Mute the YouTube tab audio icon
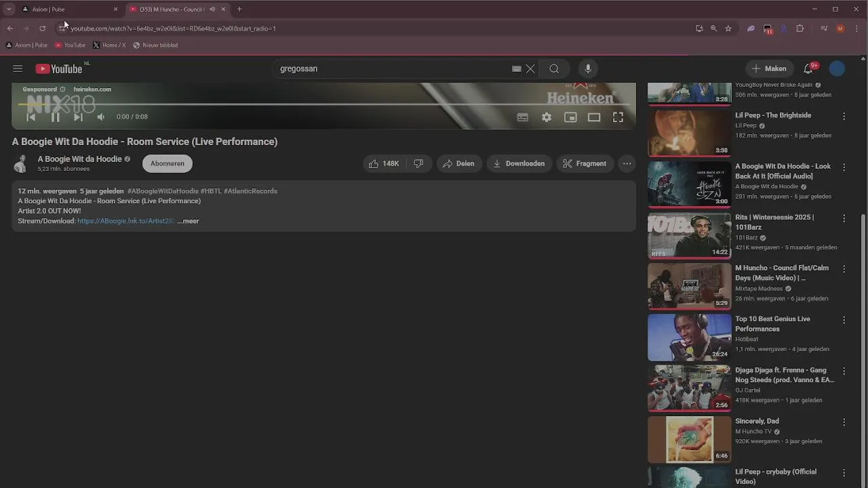 click(212, 9)
